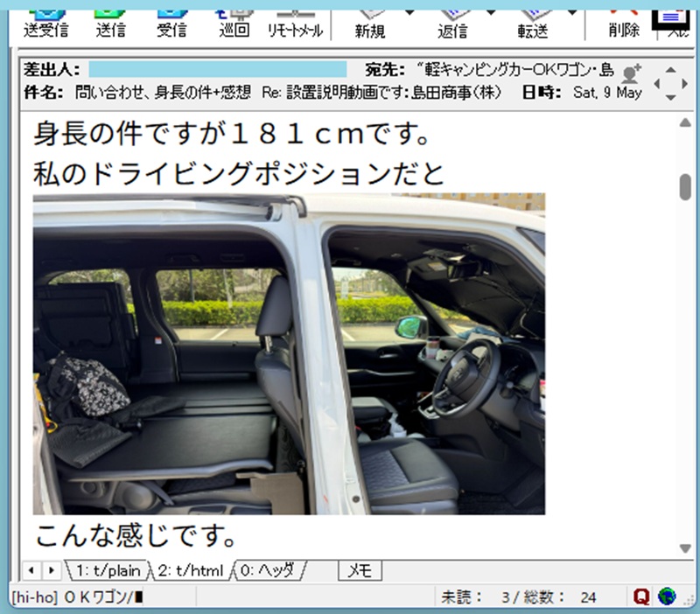Open the embedded car interior photo

pyautogui.click(x=289, y=354)
